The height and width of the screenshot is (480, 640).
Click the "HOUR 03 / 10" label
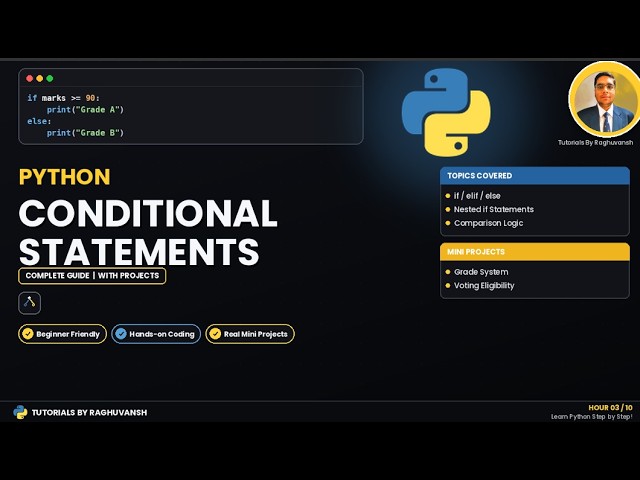[x=610, y=407]
